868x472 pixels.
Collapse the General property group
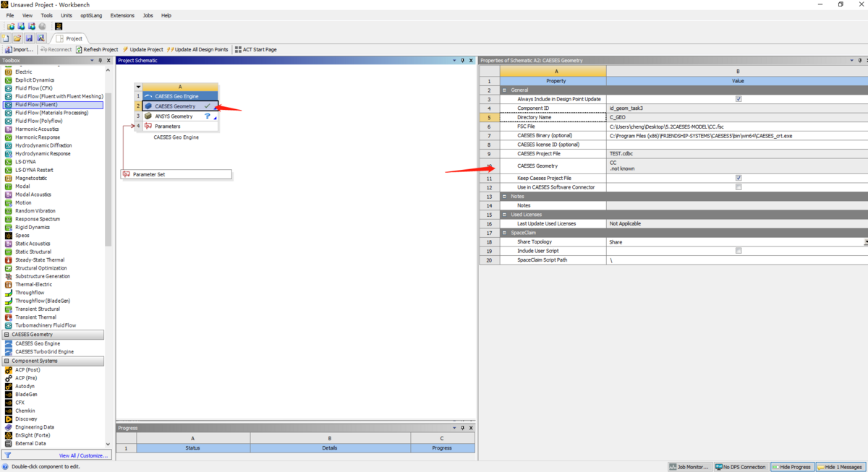[505, 90]
